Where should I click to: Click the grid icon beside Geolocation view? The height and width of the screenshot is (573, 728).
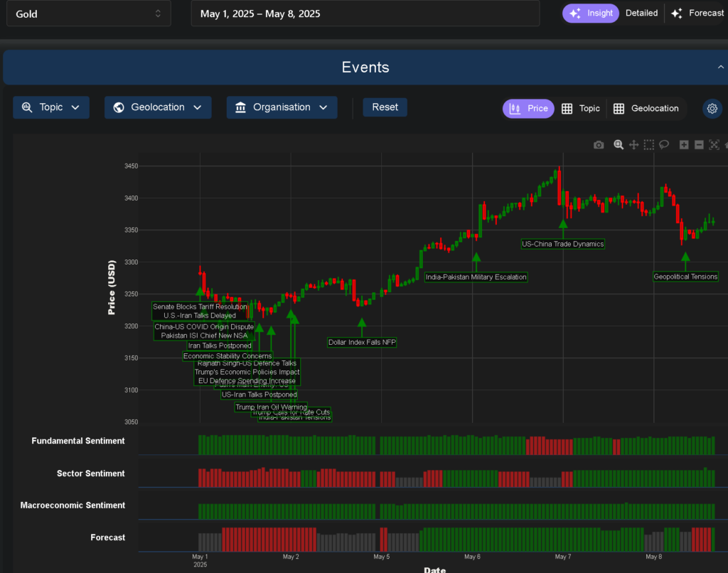[619, 109]
